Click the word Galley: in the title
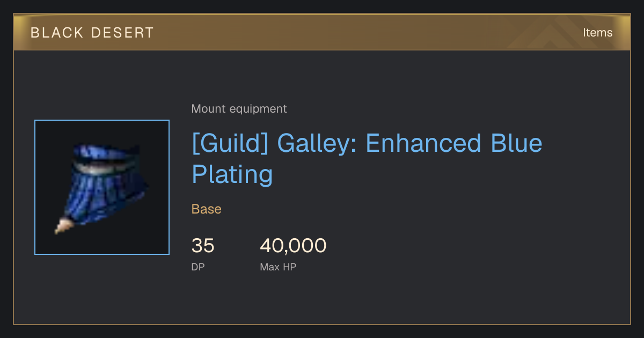This screenshot has height=338, width=644. coord(317,144)
